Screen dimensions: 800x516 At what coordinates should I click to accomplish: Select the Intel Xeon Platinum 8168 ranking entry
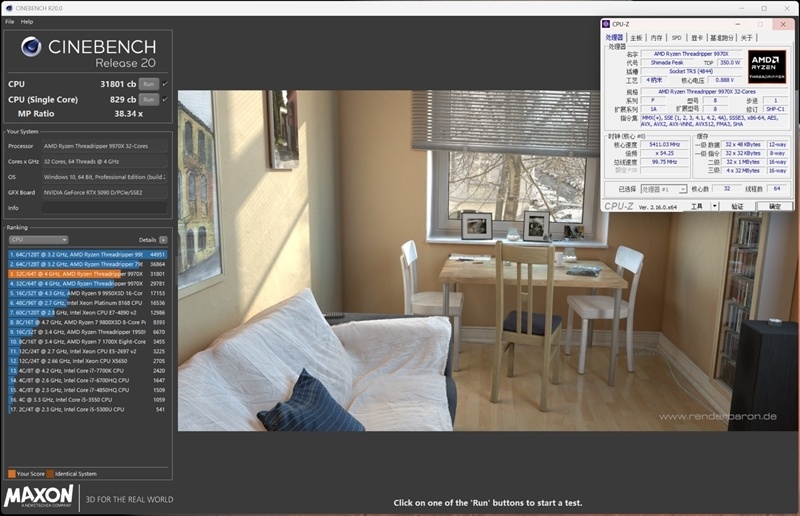click(88, 302)
